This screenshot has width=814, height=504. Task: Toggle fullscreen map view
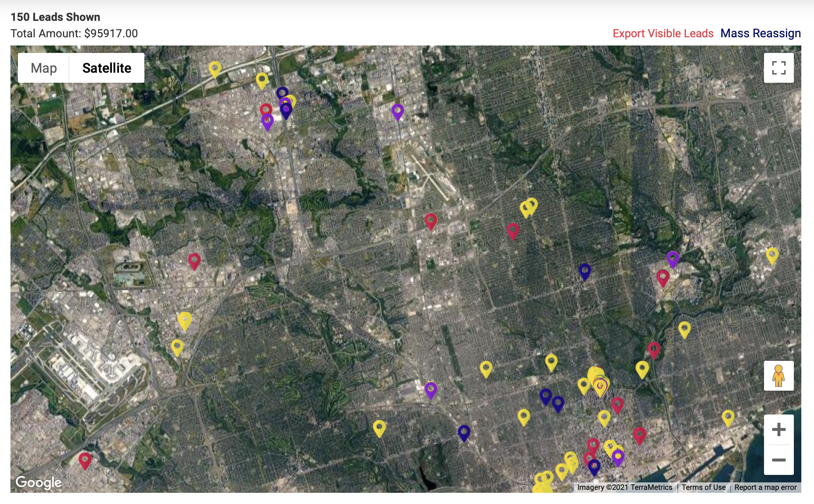(779, 68)
